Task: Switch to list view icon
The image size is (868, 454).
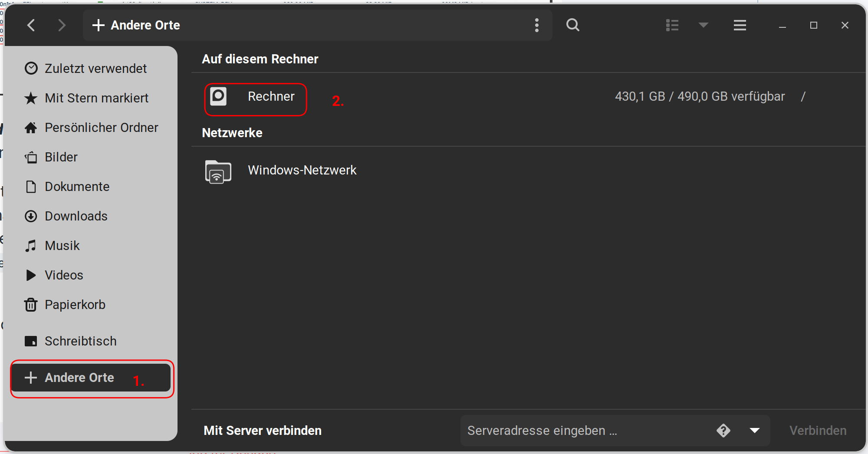Action: (672, 25)
